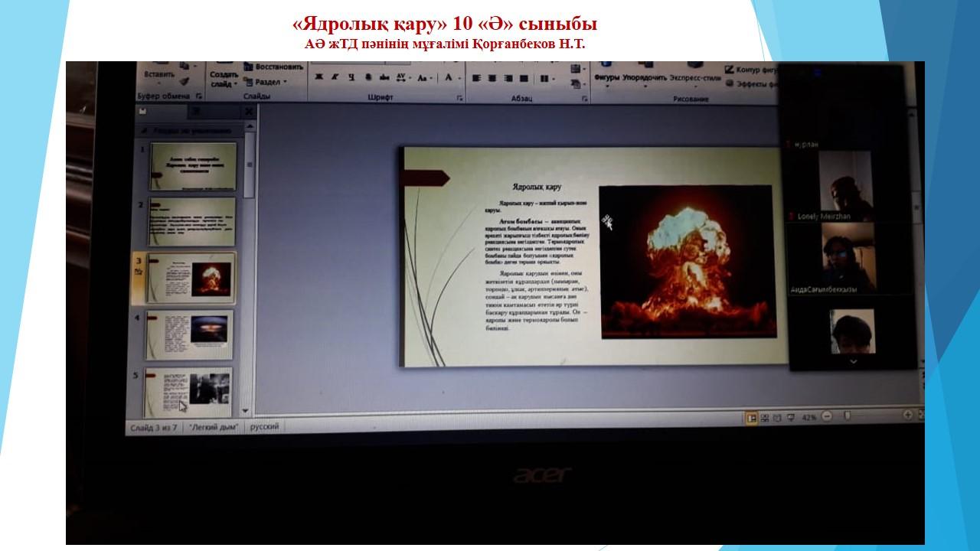The image size is (980, 551).
Task: Align text to the left
Action: [475, 78]
